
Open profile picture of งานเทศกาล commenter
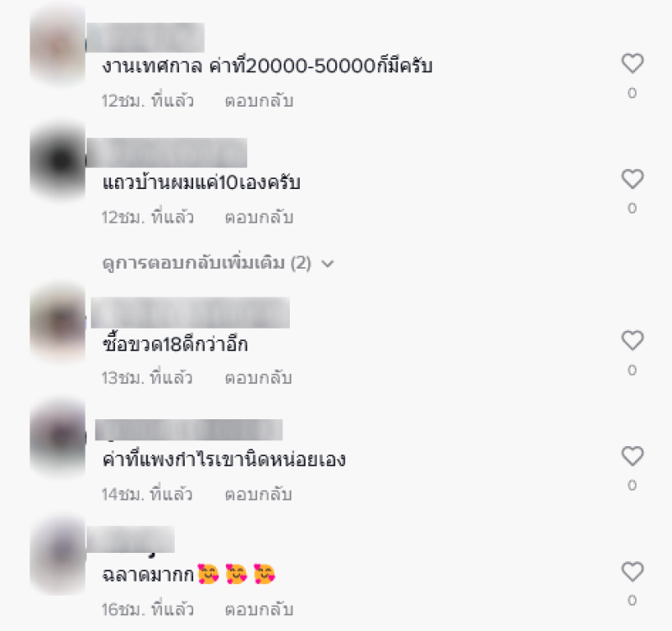58,45
